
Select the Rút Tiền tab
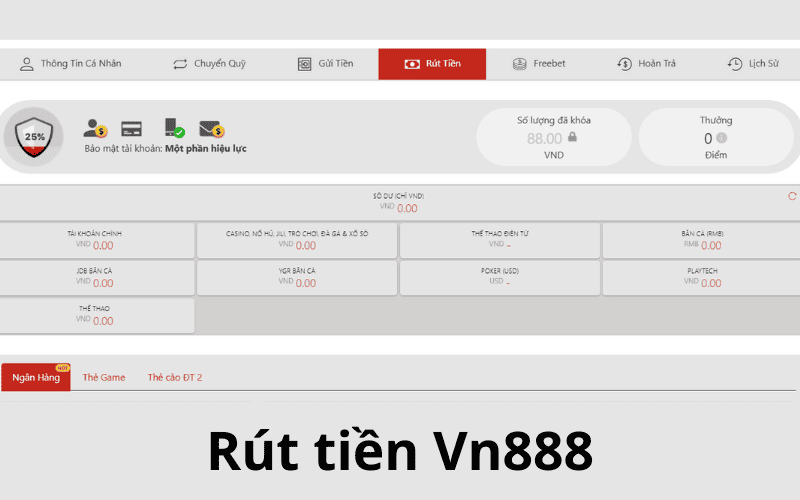[432, 64]
